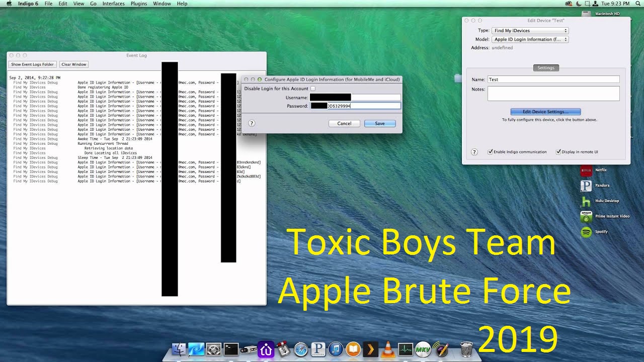Viewport: 644px width, 362px height.
Task: Open Safari compass icon in dock
Action: [301, 349]
